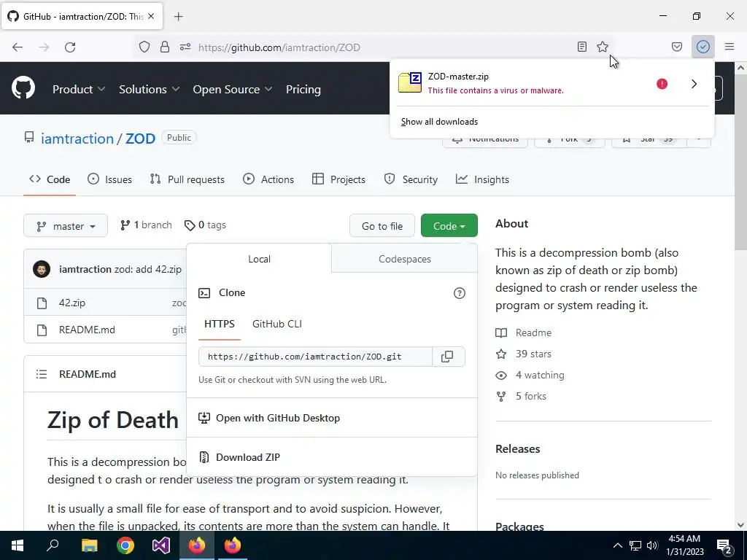
Task: Reload the page with refresh icon
Action: (x=70, y=47)
